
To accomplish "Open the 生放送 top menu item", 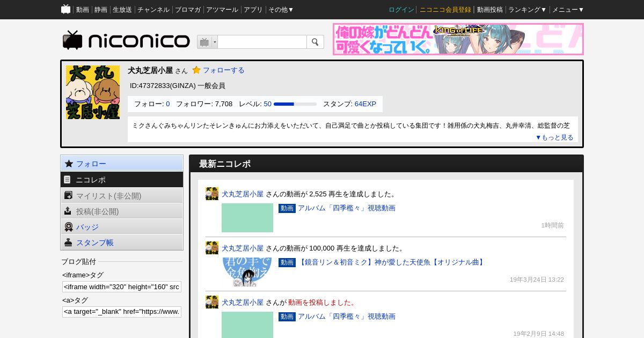I will pos(122,10).
